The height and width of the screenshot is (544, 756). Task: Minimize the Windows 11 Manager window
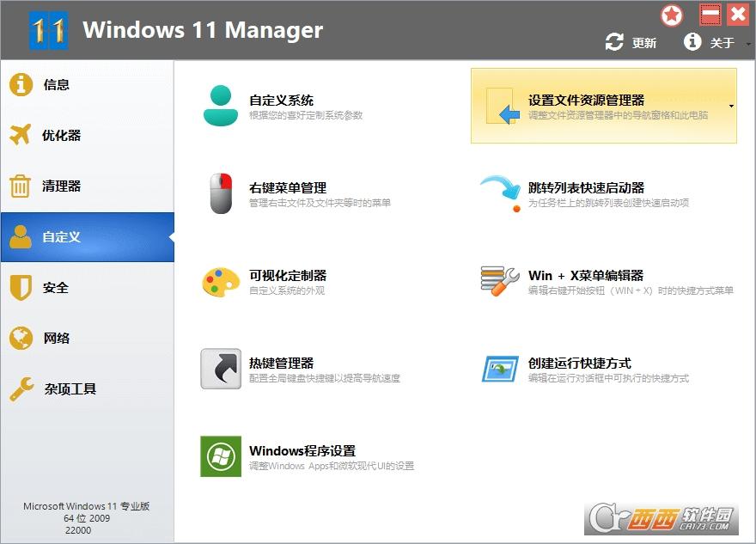[x=710, y=15]
